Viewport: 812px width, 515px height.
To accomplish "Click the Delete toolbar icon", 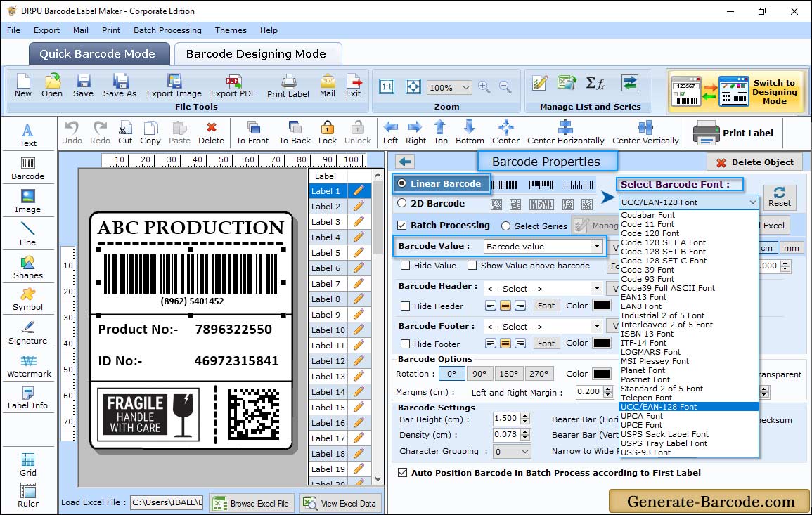I will [212, 133].
